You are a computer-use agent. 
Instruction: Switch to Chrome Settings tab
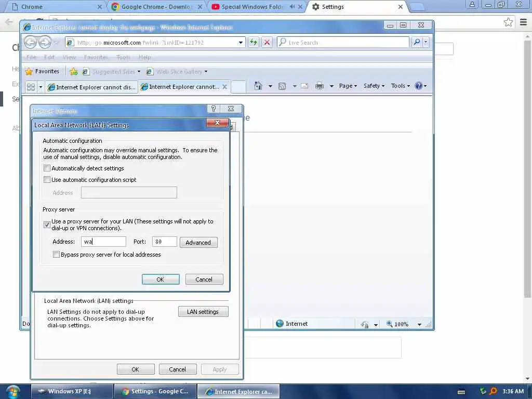click(357, 6)
